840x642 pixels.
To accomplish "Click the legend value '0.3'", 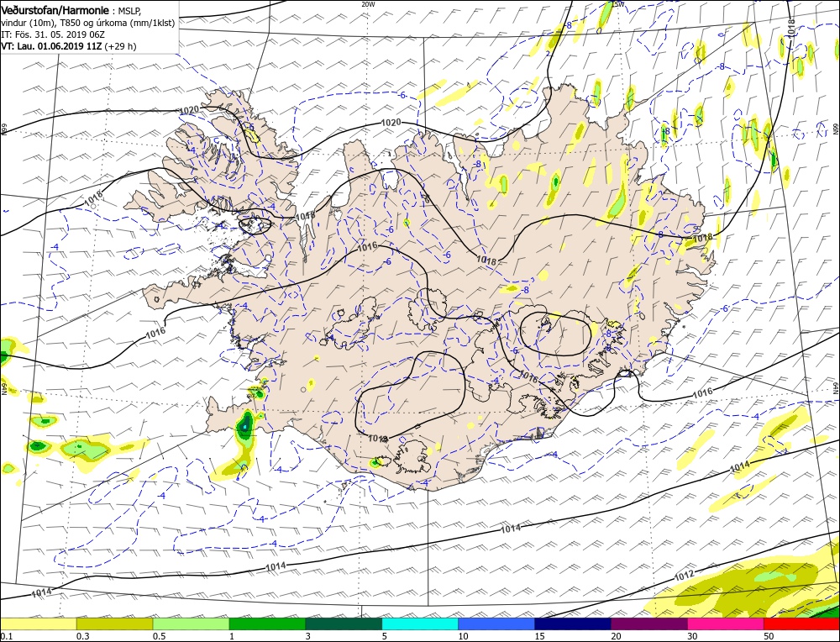I will tap(81, 636).
